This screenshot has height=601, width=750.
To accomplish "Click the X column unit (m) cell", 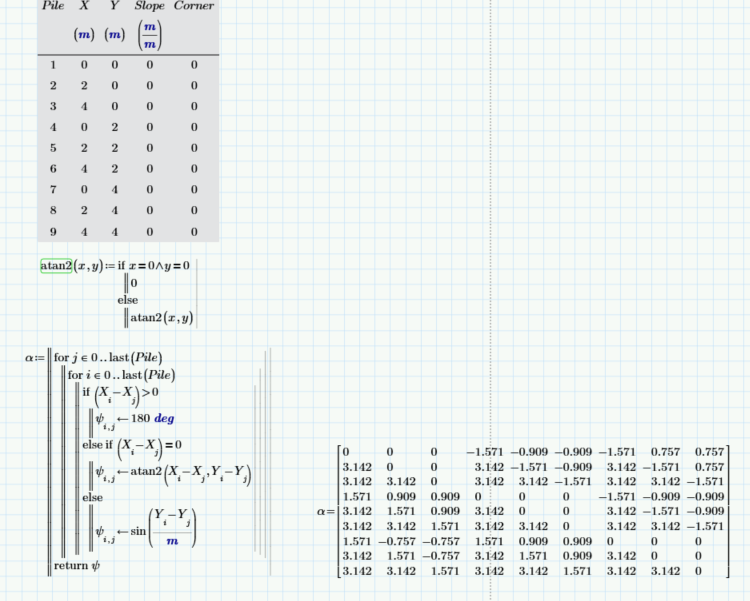I will click(84, 35).
